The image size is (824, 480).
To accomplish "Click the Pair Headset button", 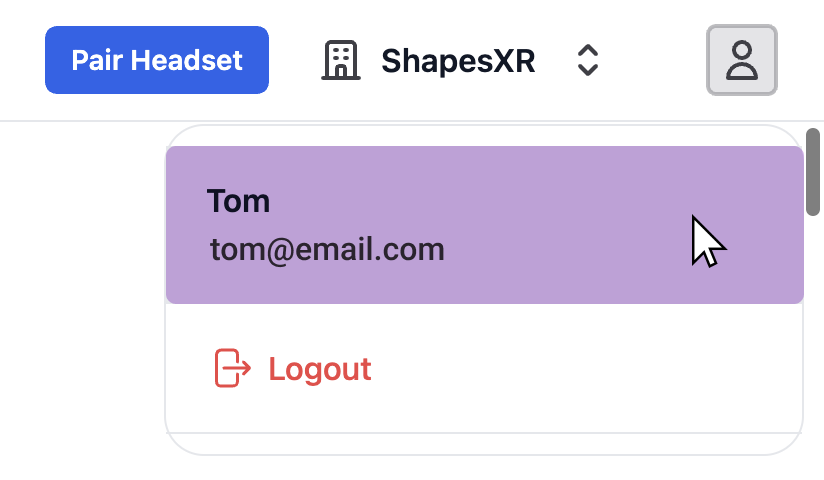I will pyautogui.click(x=157, y=60).
